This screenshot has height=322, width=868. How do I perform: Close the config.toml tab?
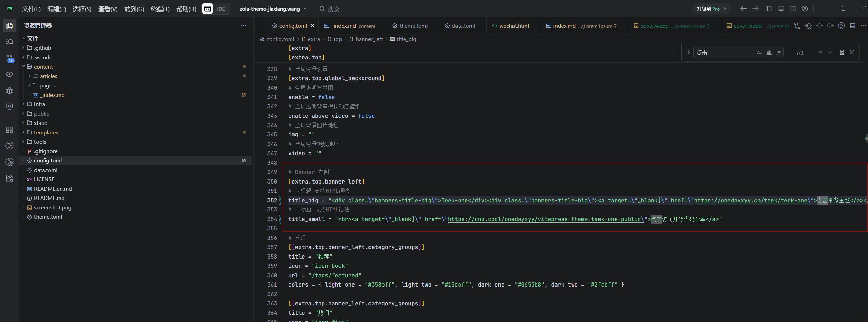point(312,26)
